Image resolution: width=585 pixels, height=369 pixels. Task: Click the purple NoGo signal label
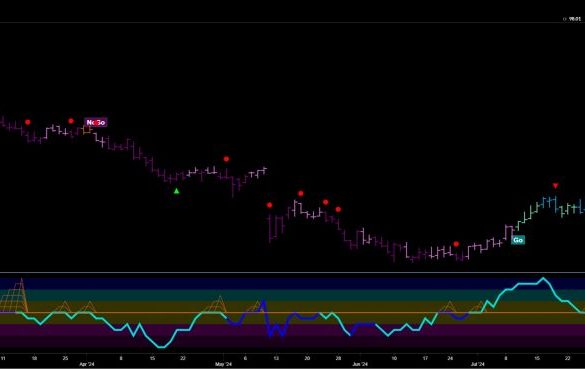click(x=96, y=122)
